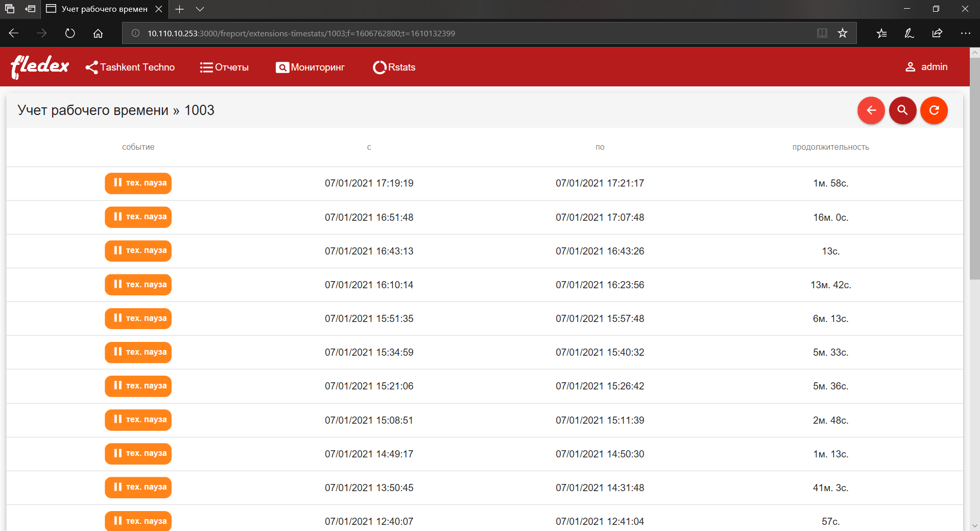Screen dimensions: 980x531
Task: Close the Учет рабочего времен tab
Action: (x=159, y=9)
